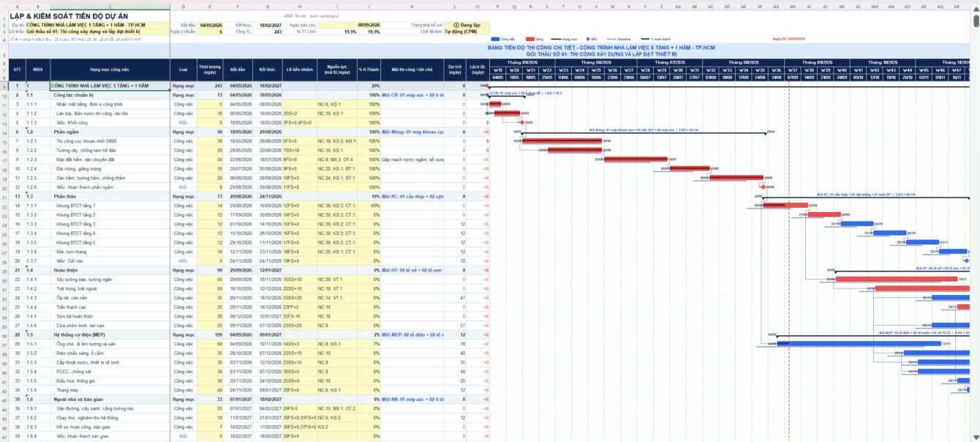Click the 'STT' table column header
980x442 pixels.
pyautogui.click(x=17, y=69)
